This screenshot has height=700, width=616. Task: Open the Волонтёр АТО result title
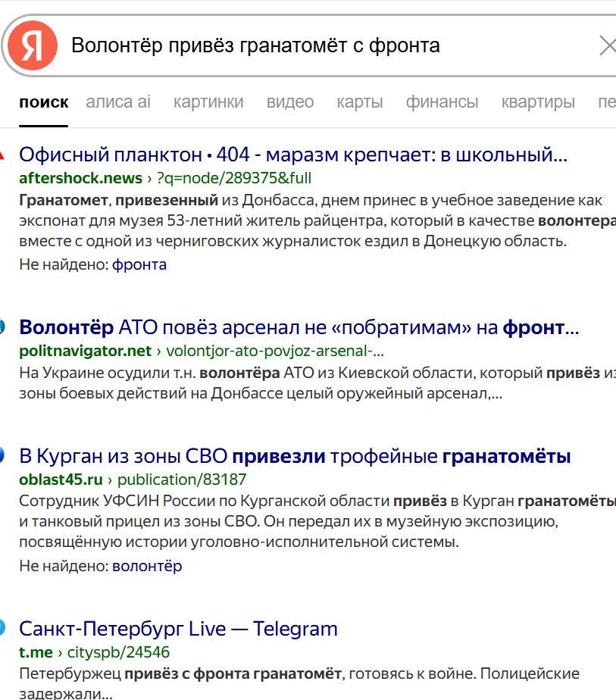coord(299,328)
